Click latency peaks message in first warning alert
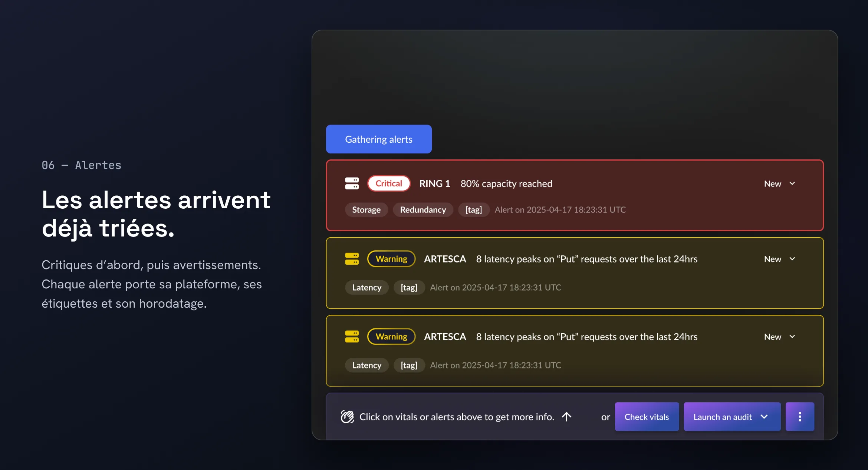The image size is (868, 470). 587,259
